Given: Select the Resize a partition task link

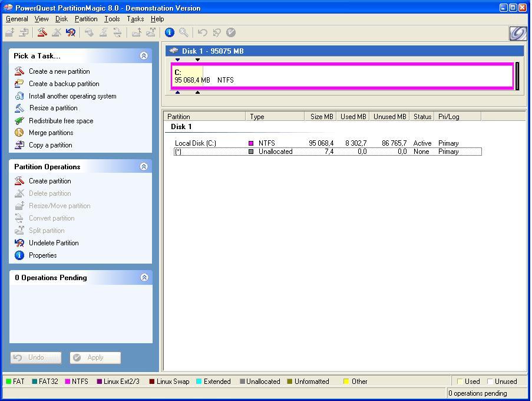Looking at the screenshot, I should tap(53, 108).
